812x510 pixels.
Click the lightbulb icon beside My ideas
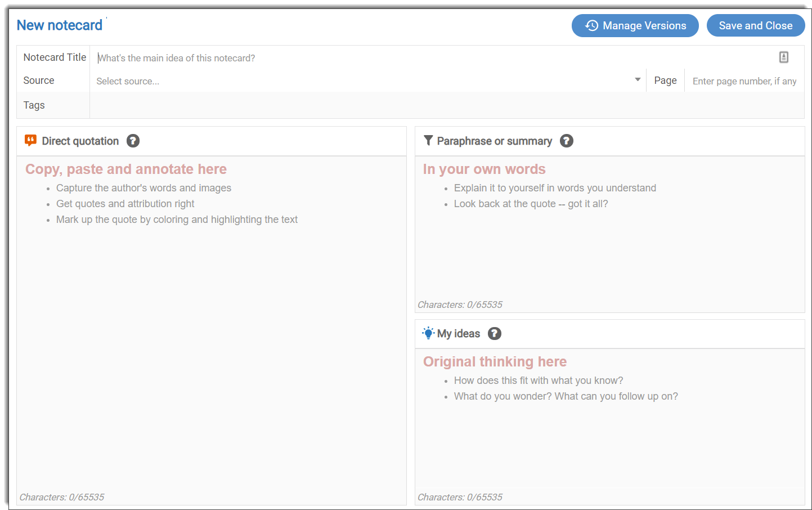pyautogui.click(x=428, y=333)
